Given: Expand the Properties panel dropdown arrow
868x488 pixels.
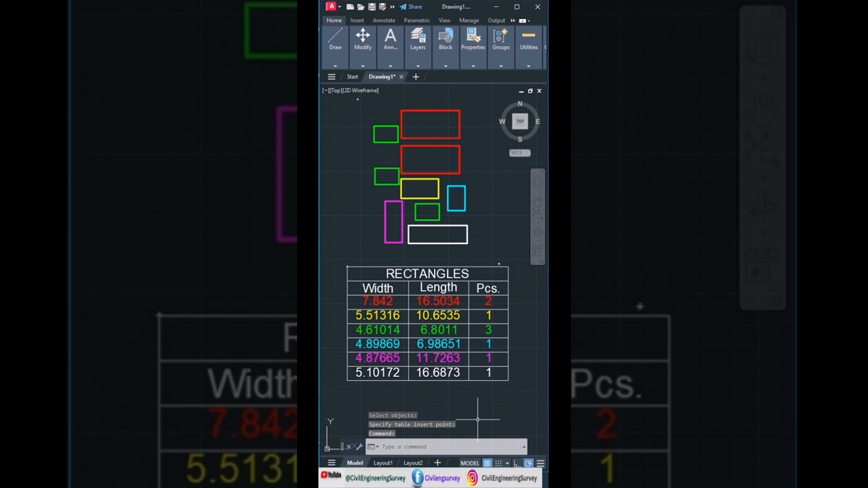Looking at the screenshot, I should [473, 66].
